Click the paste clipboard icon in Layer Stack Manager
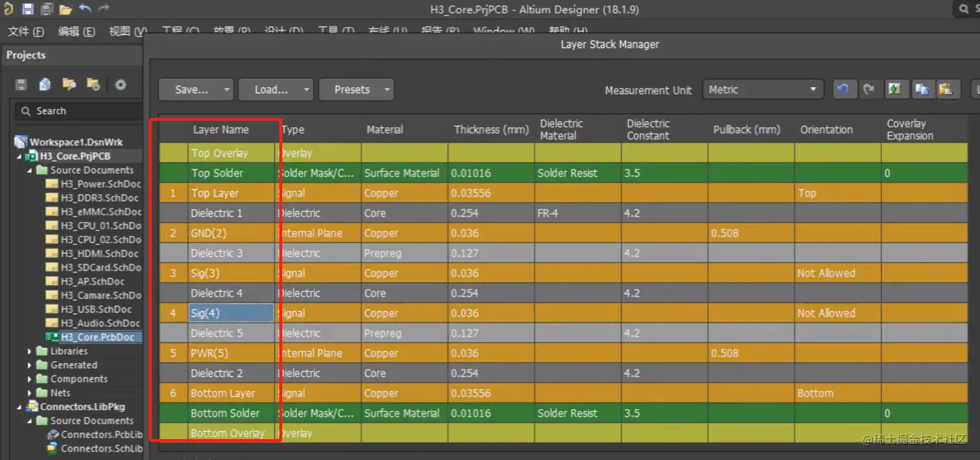This screenshot has width=980, height=460. 947,90
